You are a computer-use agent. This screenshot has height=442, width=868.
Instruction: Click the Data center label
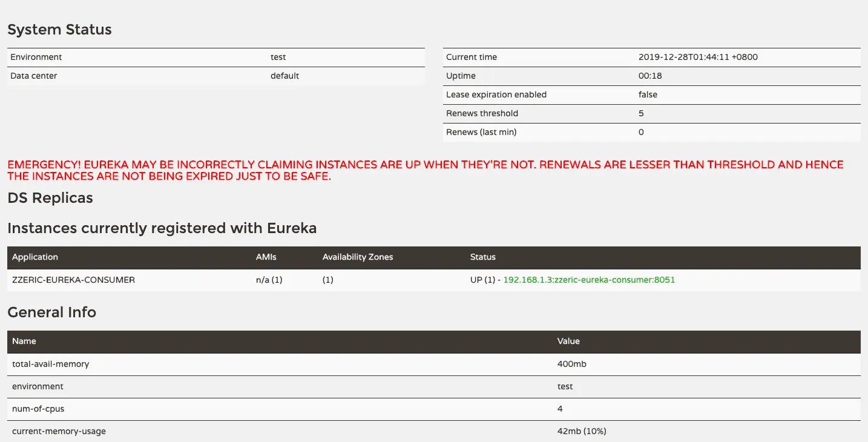pos(34,76)
